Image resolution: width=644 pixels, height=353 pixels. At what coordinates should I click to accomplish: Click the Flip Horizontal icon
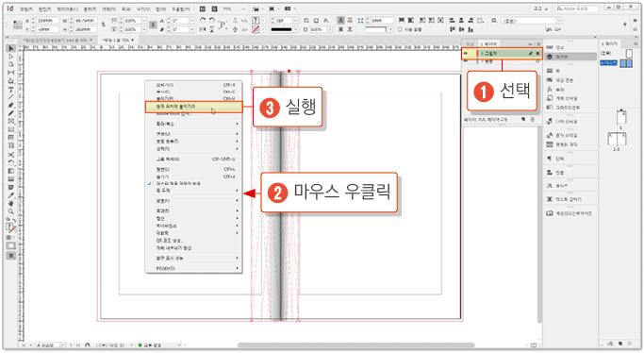pos(203,29)
